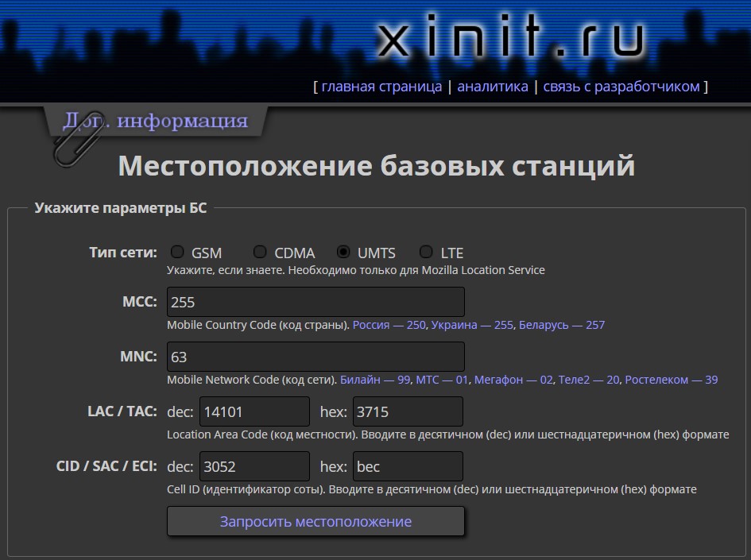The height and width of the screenshot is (560, 751).
Task: Focus the CID dec input field
Action: 255,466
